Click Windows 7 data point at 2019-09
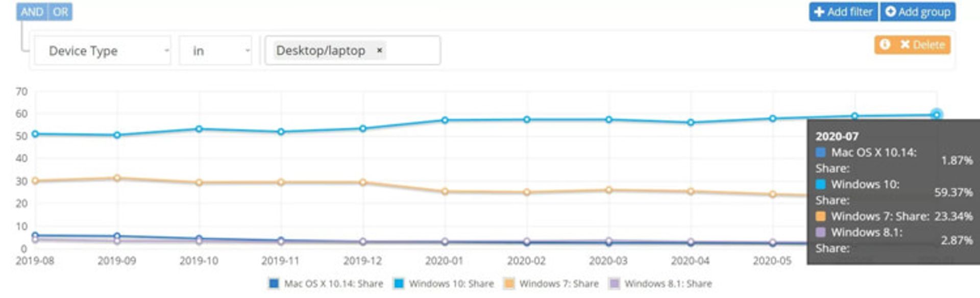The height and width of the screenshot is (298, 980). [x=117, y=178]
